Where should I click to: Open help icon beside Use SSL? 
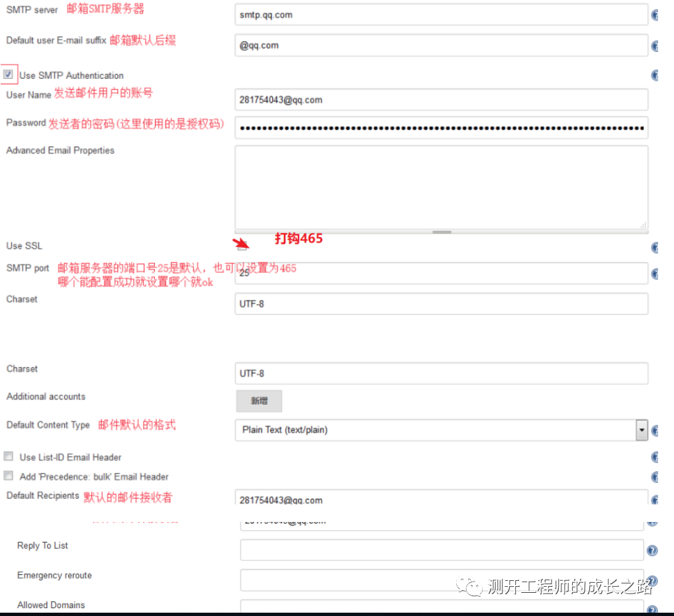click(655, 248)
